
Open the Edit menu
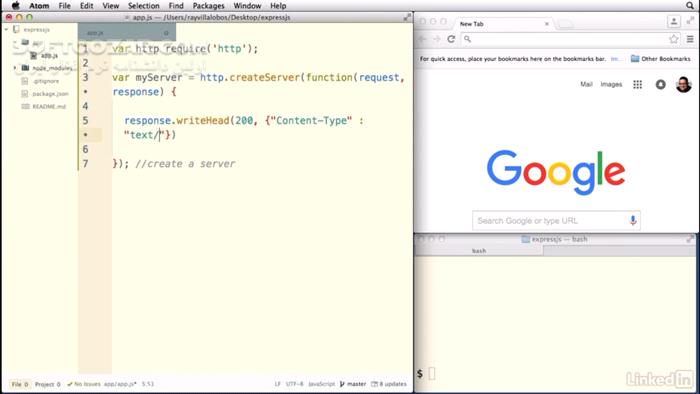(x=87, y=6)
